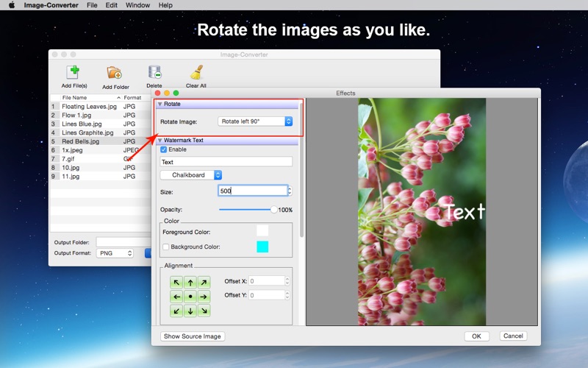
Task: Open the Window menu
Action: 137,5
